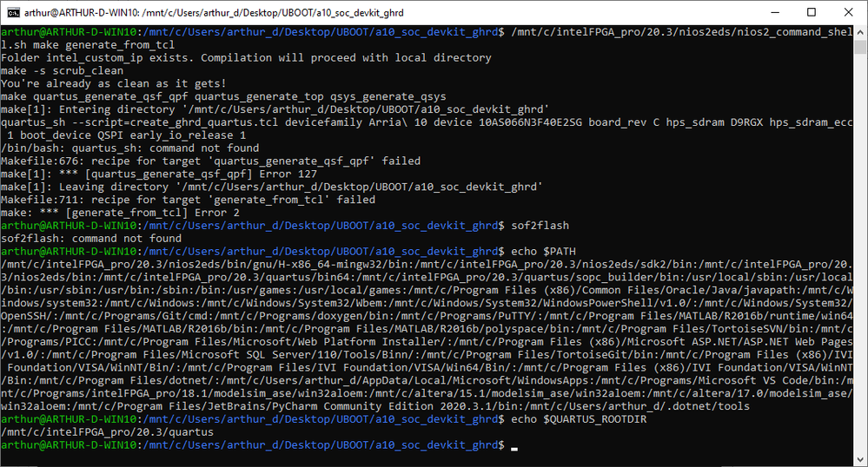Click the 'sof2flash' command at prompt
This screenshot has width=868, height=467.
click(540, 225)
